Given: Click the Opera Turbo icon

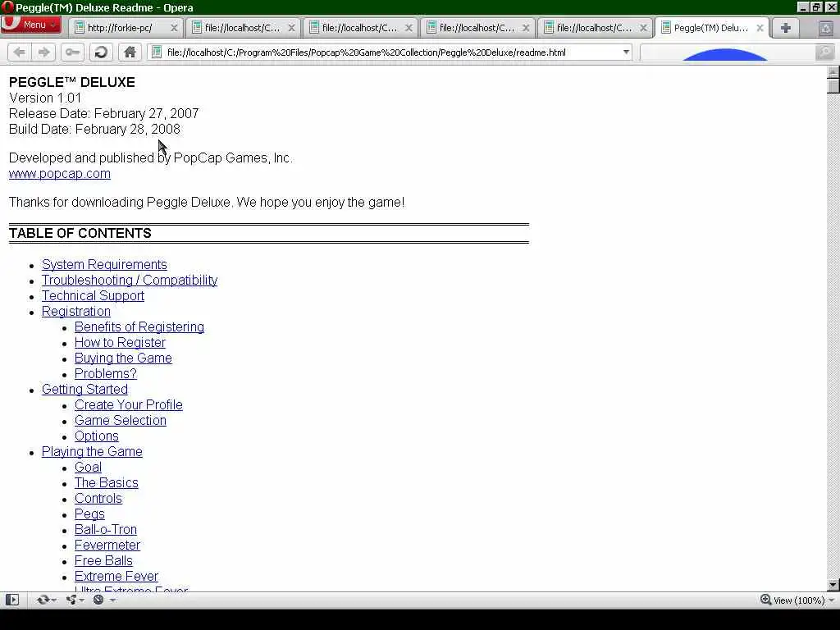Looking at the screenshot, I should tap(98, 600).
